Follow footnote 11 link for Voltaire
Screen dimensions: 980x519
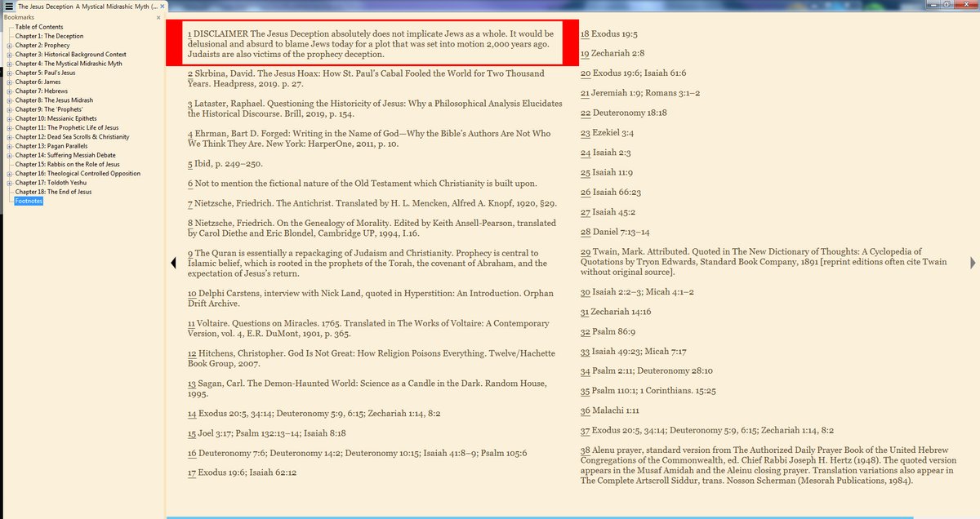coord(192,324)
